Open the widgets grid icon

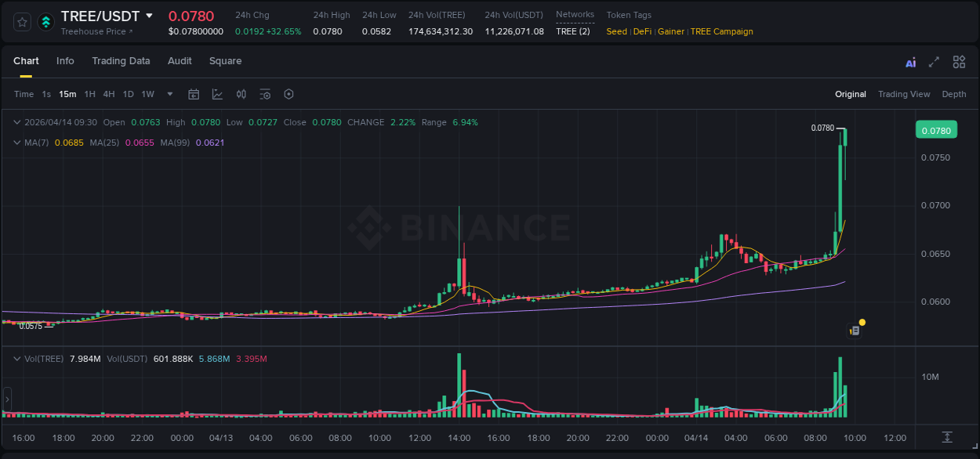point(959,61)
